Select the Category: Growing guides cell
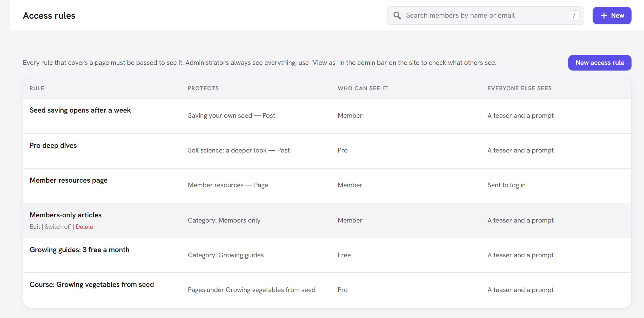This screenshot has width=644, height=318. [x=226, y=255]
